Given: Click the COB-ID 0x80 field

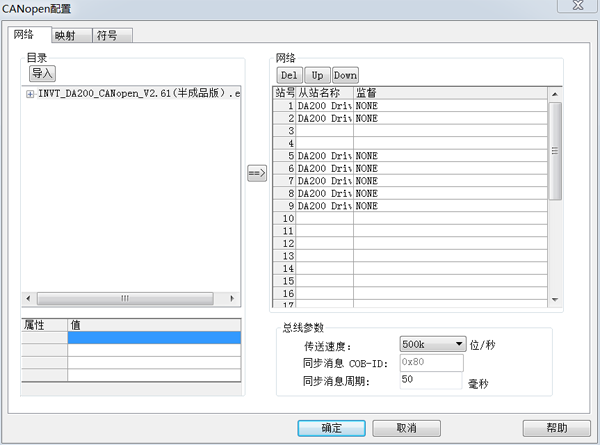Looking at the screenshot, I should coord(430,362).
